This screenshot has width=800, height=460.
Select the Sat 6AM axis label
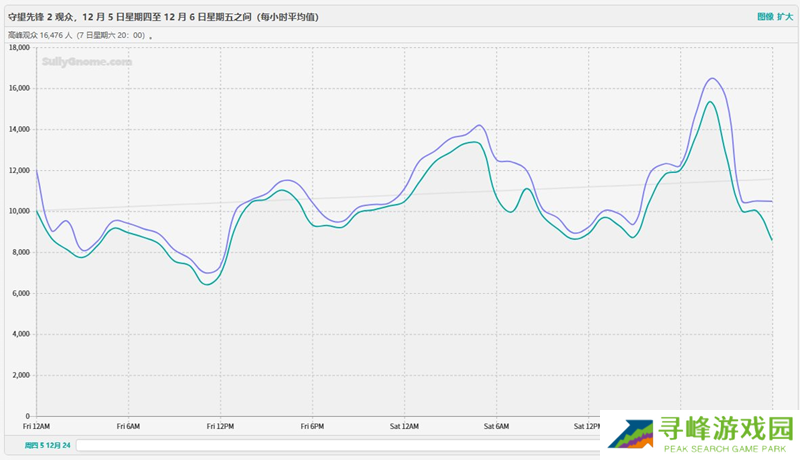tap(497, 425)
